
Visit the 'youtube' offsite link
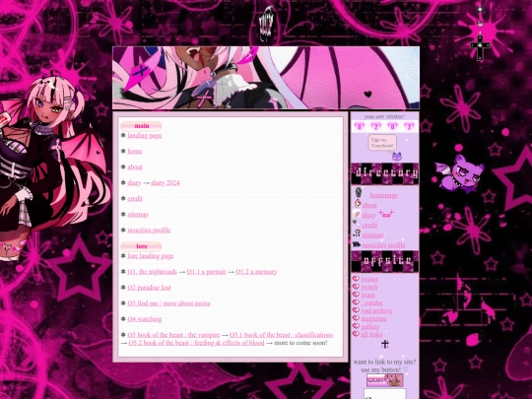371,303
